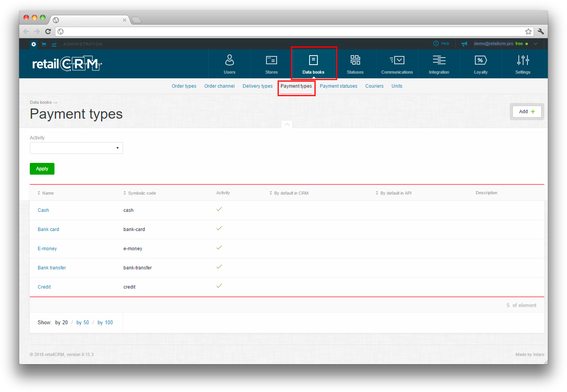Click the Activity checkmark in Cash row

219,209
